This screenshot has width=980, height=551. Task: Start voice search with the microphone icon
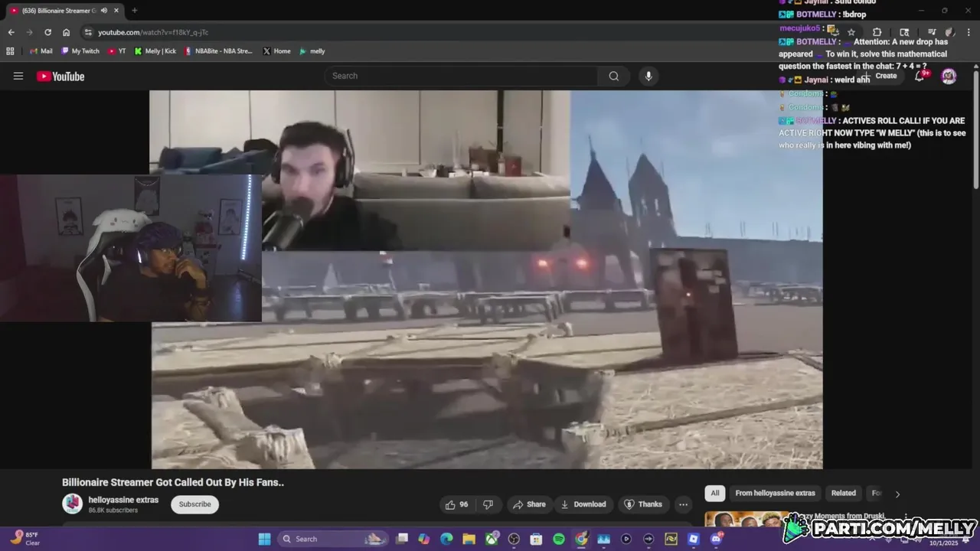(x=648, y=76)
